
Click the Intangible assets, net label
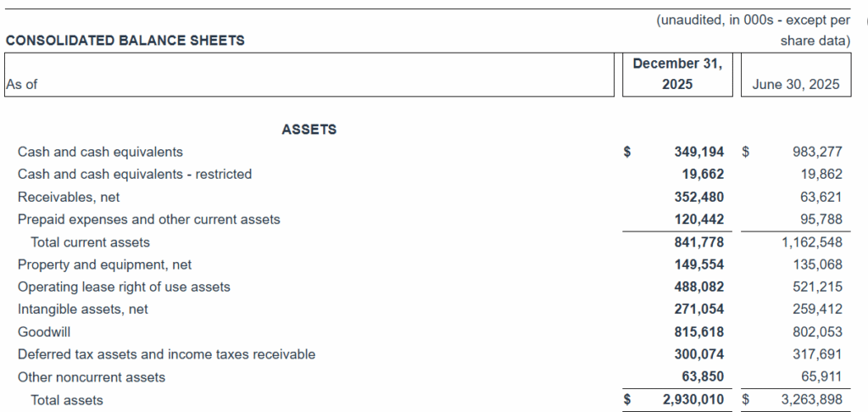pos(83,309)
